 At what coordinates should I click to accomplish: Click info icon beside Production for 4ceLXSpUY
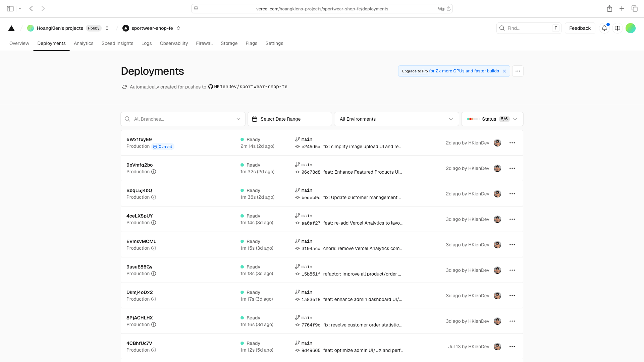[154, 223]
